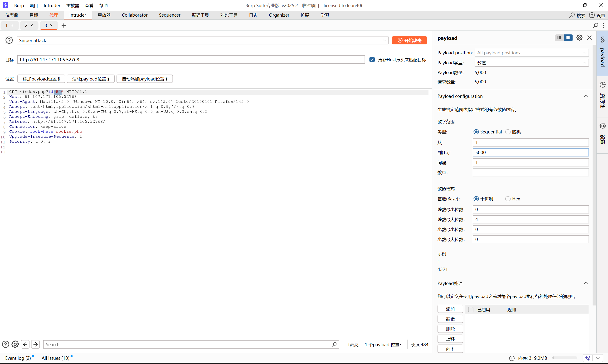Click the AI sparkle icon in the status bar
This screenshot has width=608, height=364.
tap(588, 358)
